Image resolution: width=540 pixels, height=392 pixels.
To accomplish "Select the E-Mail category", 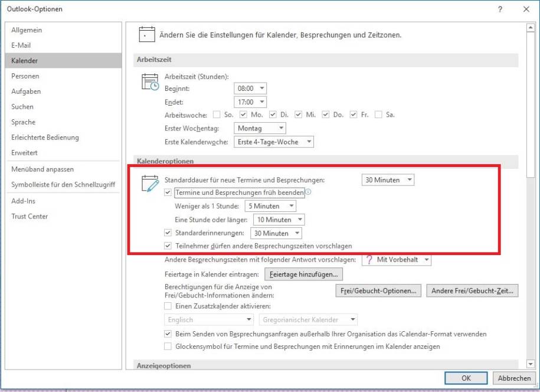I will pyautogui.click(x=63, y=45).
